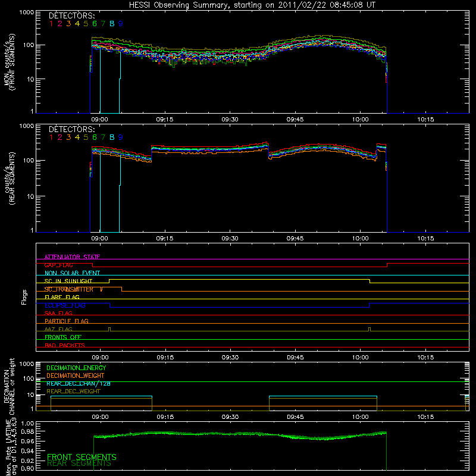476x476 pixels.
Task: Select DETECTORS: legend heading in front segments panel
Action: (72, 15)
